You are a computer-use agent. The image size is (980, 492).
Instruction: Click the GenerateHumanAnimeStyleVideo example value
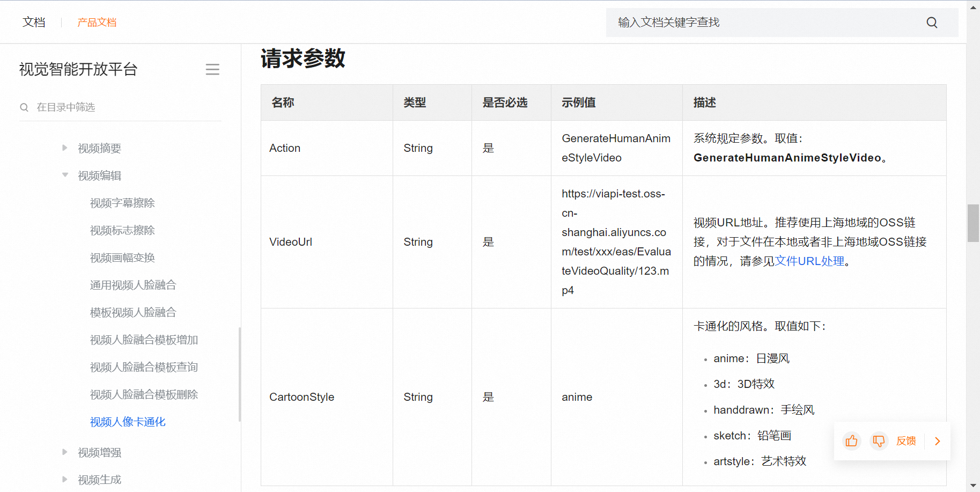[x=616, y=148]
